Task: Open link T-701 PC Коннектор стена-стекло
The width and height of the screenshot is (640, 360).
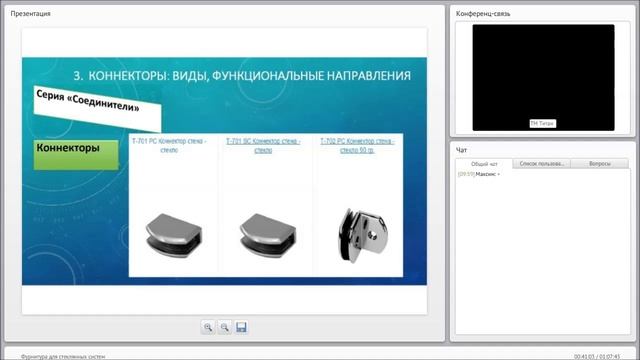Action: [169, 146]
